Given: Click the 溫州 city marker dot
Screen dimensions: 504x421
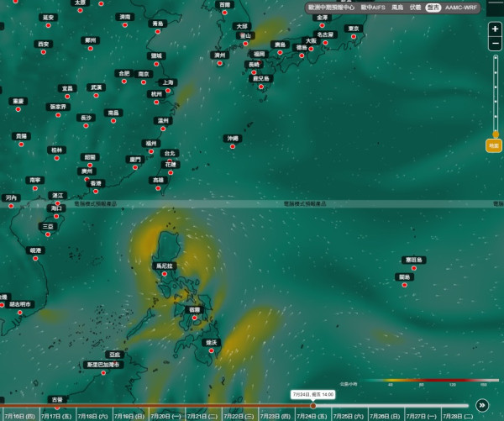Looking at the screenshot, I should 163,129.
